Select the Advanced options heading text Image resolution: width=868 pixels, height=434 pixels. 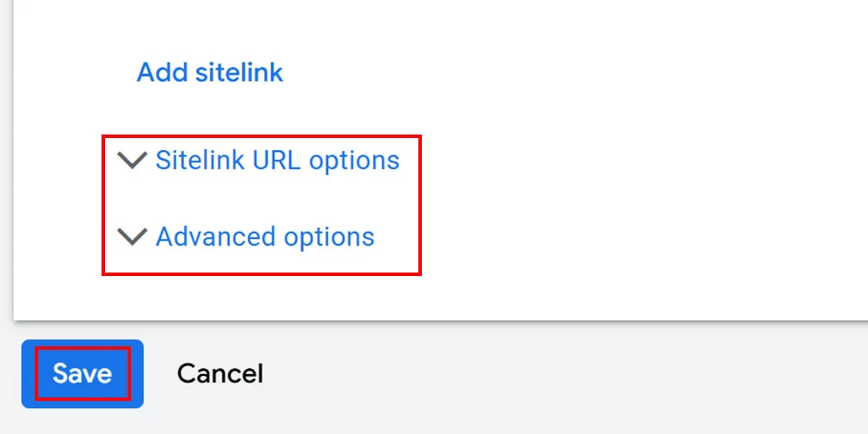pyautogui.click(x=265, y=237)
